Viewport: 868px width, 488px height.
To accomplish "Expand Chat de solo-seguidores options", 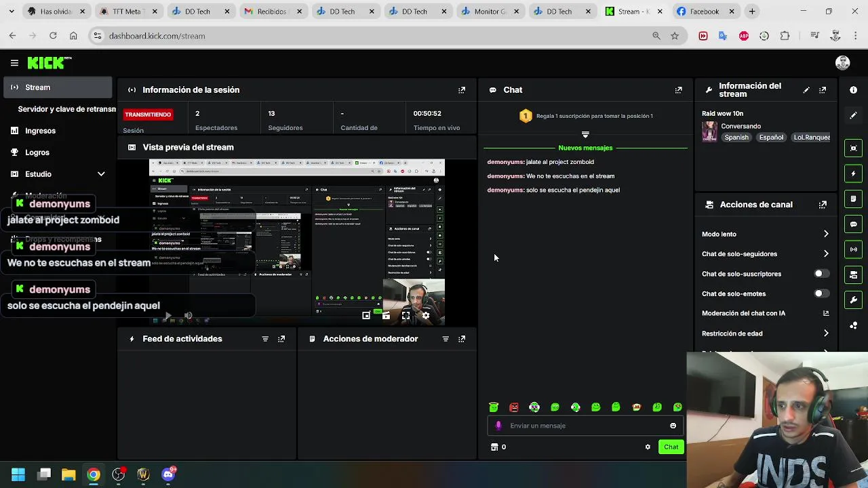I will (826, 254).
